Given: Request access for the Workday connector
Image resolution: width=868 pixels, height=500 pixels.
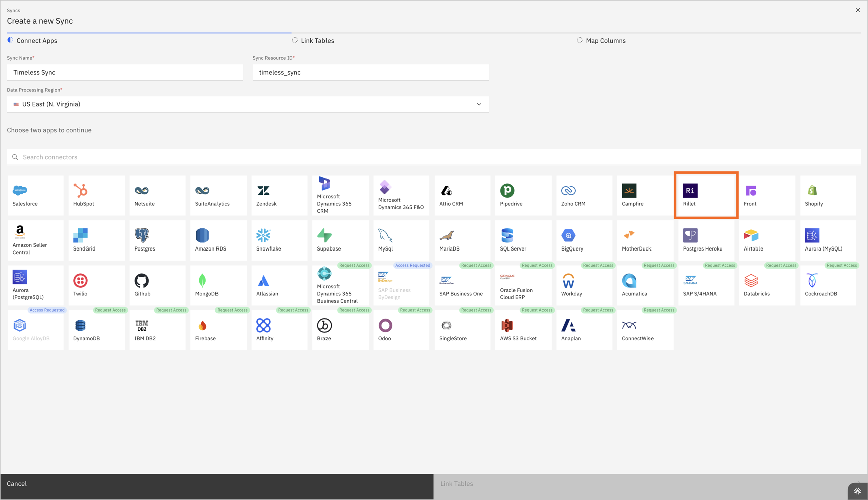Looking at the screenshot, I should click(x=598, y=265).
